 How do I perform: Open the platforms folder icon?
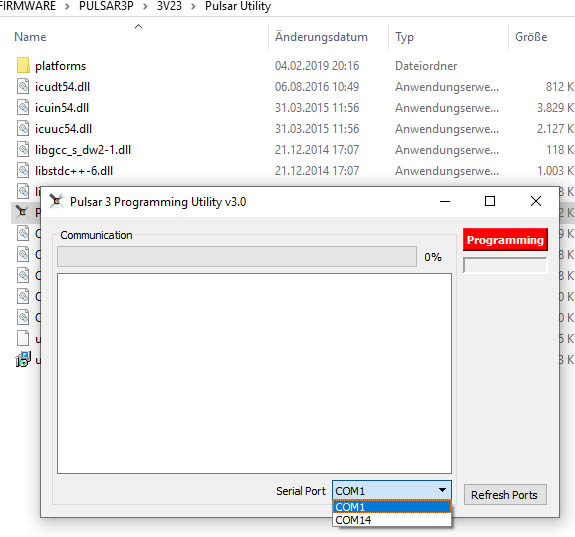pyautogui.click(x=23, y=65)
